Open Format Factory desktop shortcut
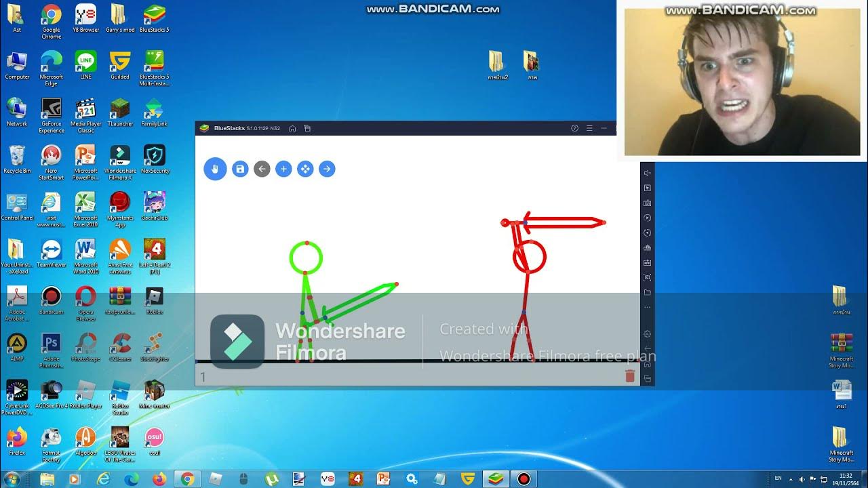Viewport: 868px width, 488px height. tap(52, 445)
